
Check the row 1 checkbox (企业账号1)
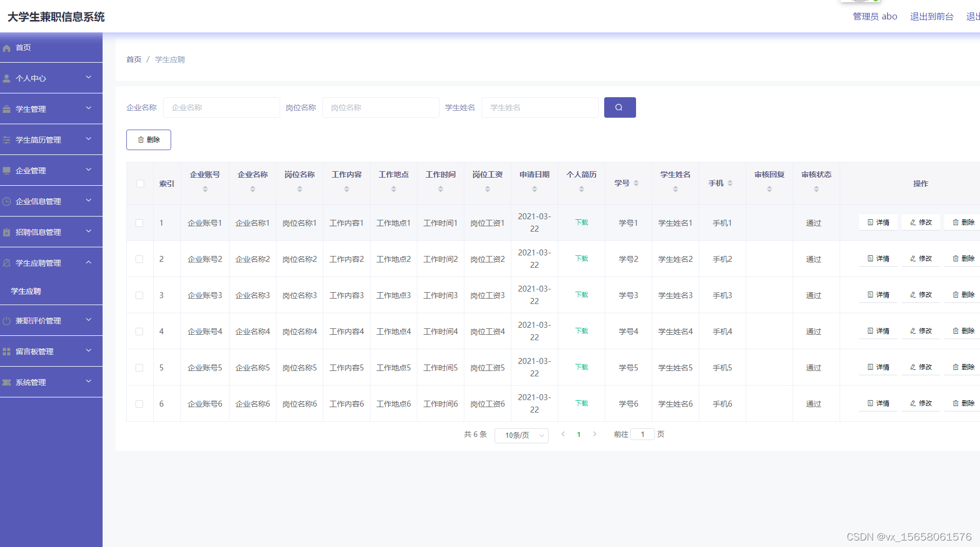(139, 223)
